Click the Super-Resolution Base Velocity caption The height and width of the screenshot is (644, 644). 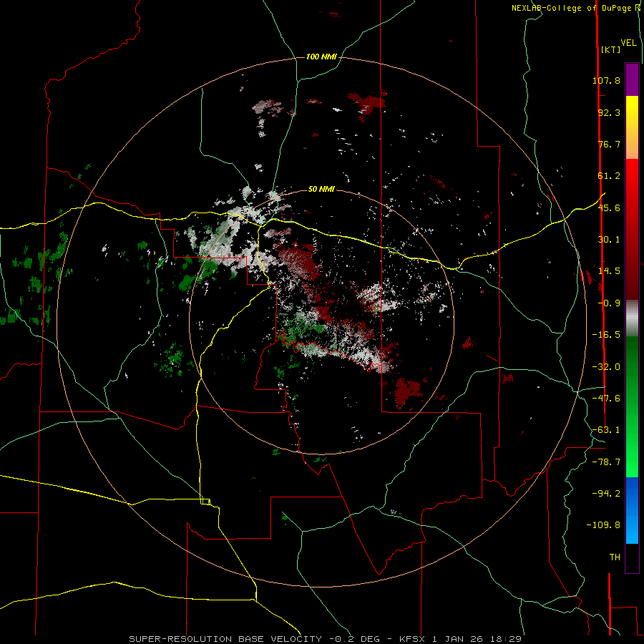pyautogui.click(x=326, y=639)
